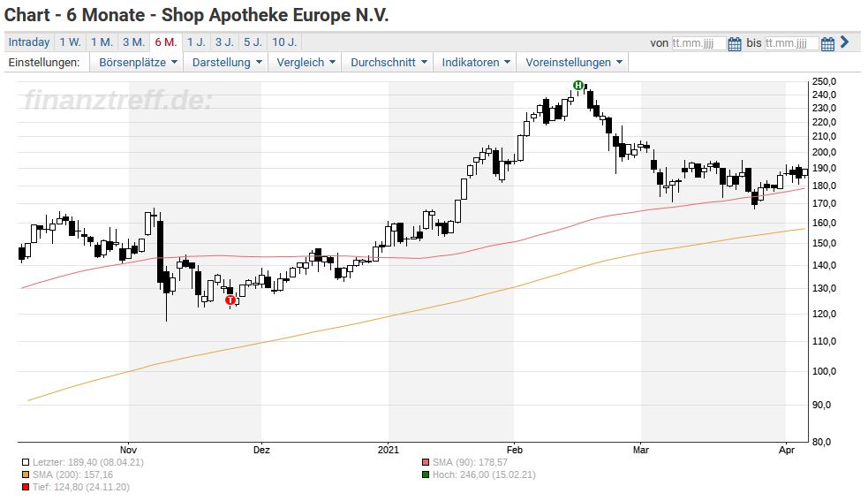868x501 pixels.
Task: Click 'Tief: 124,80 (24.11.20)' legend text
Action: [x=81, y=487]
